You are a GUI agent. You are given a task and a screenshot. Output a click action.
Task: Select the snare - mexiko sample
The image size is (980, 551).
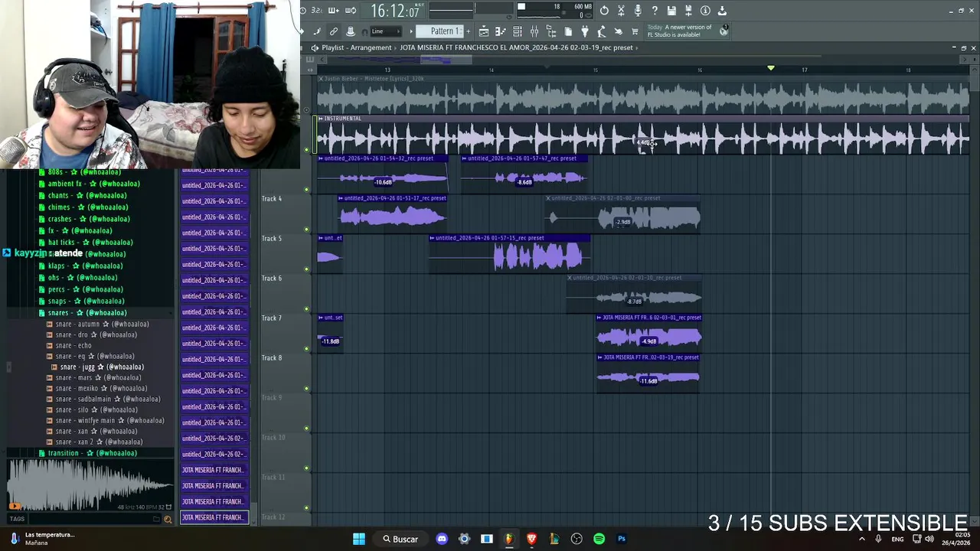pyautogui.click(x=100, y=388)
